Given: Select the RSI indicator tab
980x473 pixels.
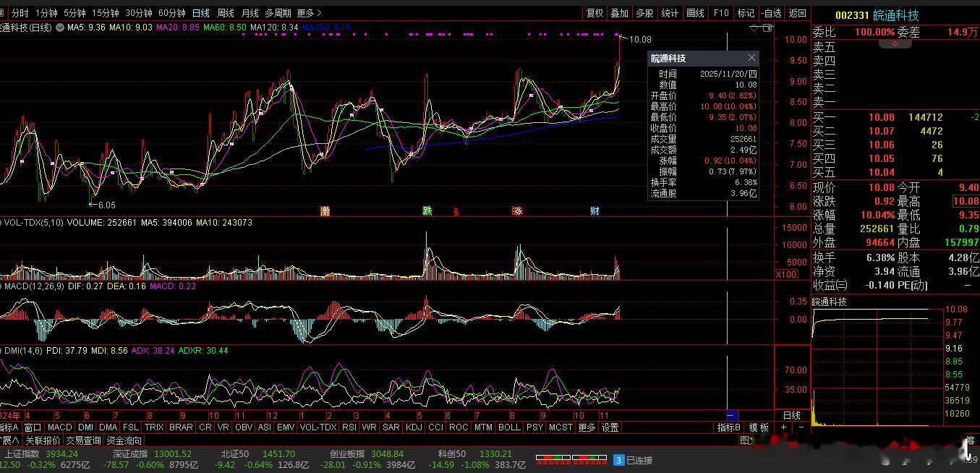Looking at the screenshot, I should (349, 427).
